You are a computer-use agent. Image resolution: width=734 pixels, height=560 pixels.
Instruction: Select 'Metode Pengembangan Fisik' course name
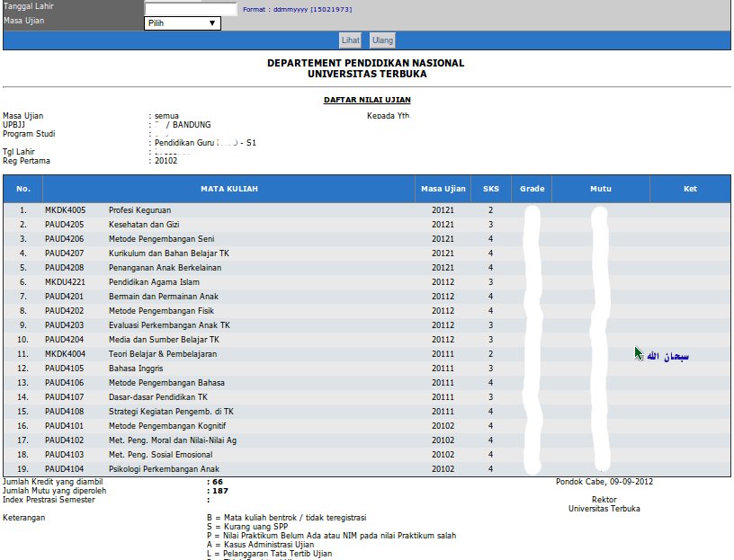pyautogui.click(x=162, y=311)
